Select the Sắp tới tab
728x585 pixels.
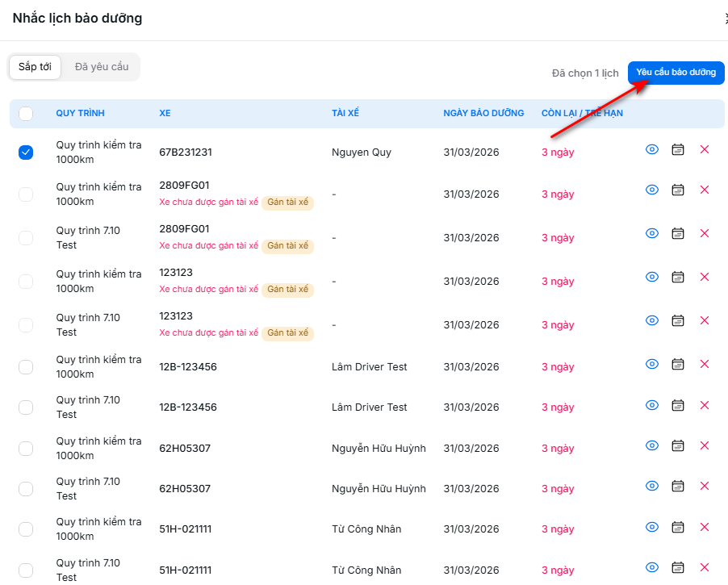pyautogui.click(x=35, y=67)
